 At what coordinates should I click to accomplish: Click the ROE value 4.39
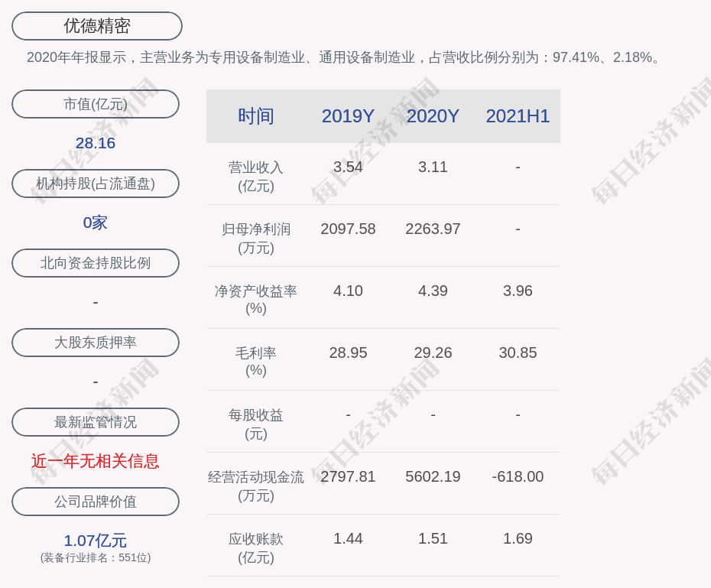coord(433,291)
